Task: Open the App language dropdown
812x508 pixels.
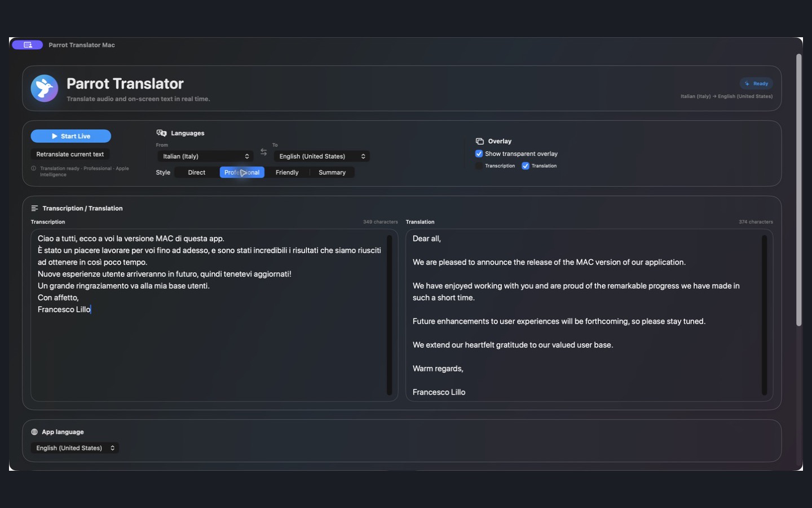Action: click(75, 448)
